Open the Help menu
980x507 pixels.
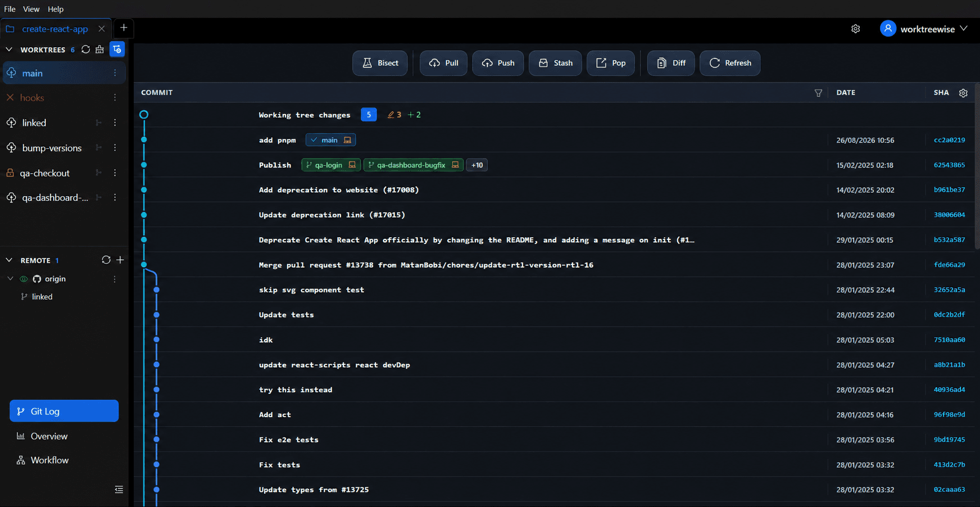(56, 9)
